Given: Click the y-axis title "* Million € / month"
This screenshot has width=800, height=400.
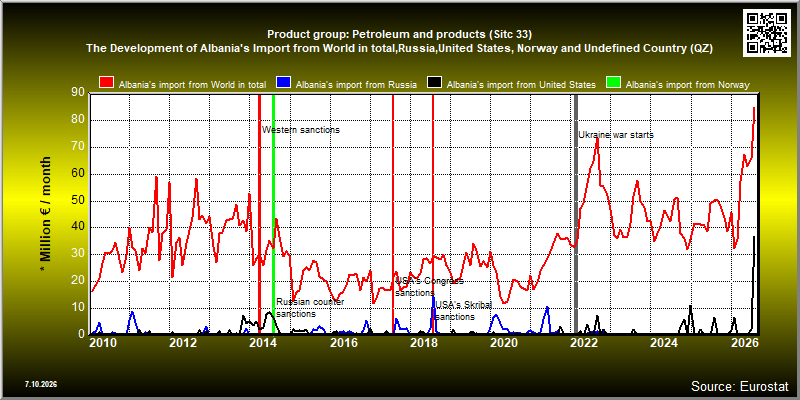Looking at the screenshot, I should click(x=46, y=215).
